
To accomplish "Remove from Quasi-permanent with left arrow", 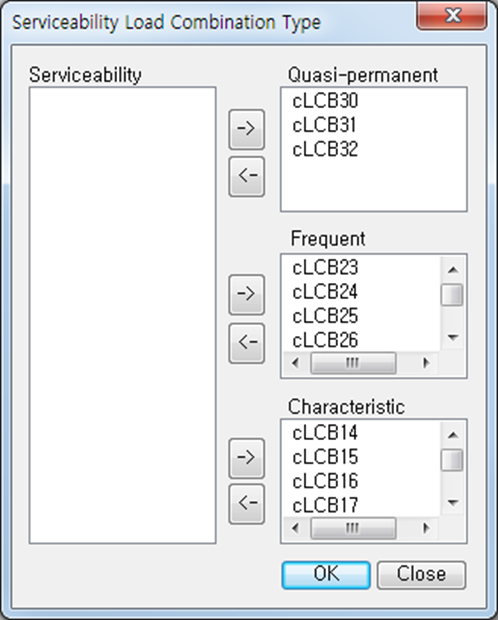I will click(246, 176).
